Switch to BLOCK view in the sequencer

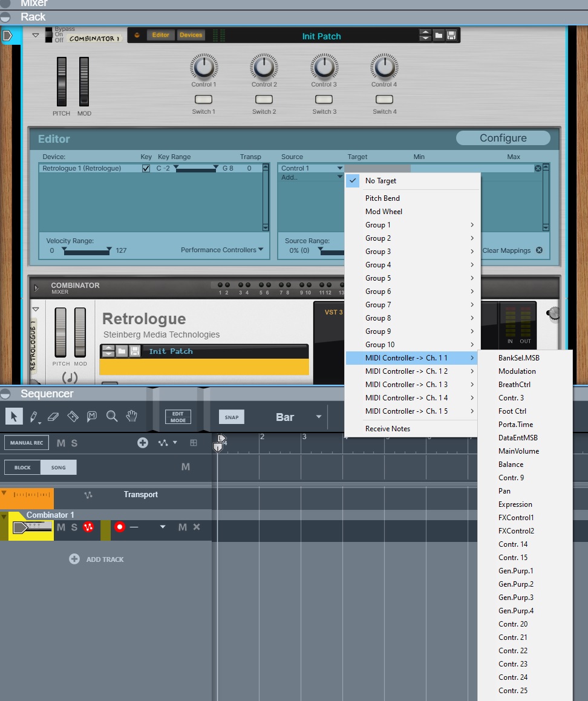click(x=22, y=467)
